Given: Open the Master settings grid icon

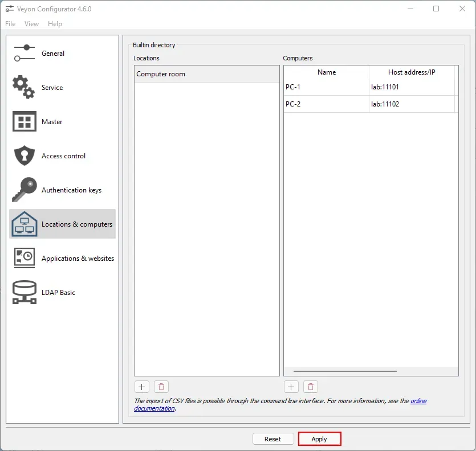Looking at the screenshot, I should coord(25,122).
